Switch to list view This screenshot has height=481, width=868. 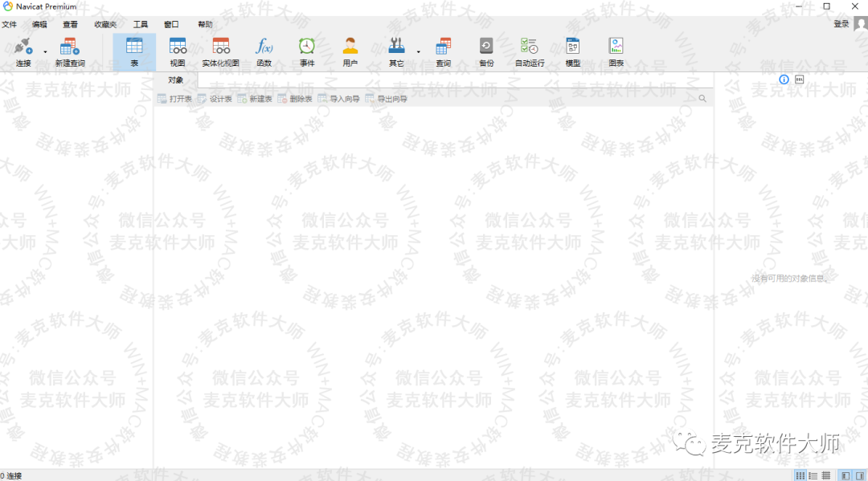click(813, 475)
